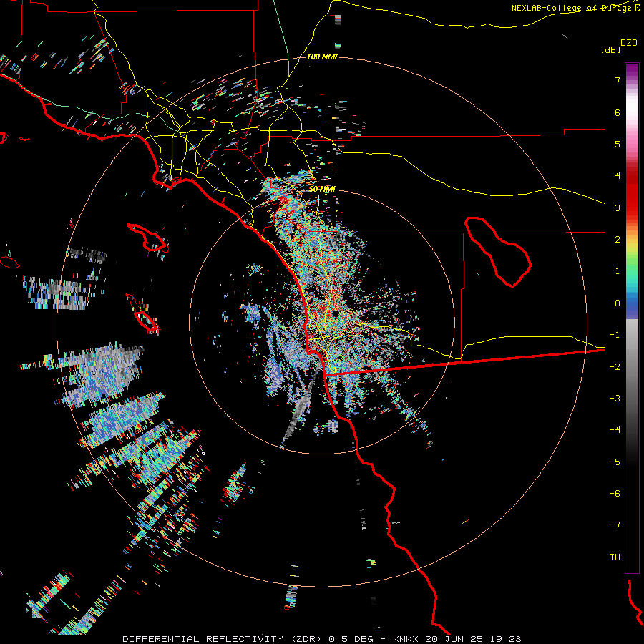Click the black radar site dot at the rings' center
This screenshot has width=644, height=644.
coord(336,314)
